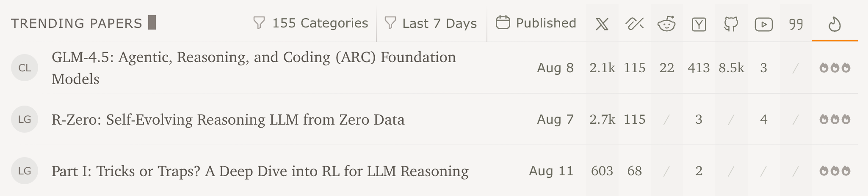Select the flame trending sort tab
The width and height of the screenshot is (868, 196).
pyautogui.click(x=834, y=24)
